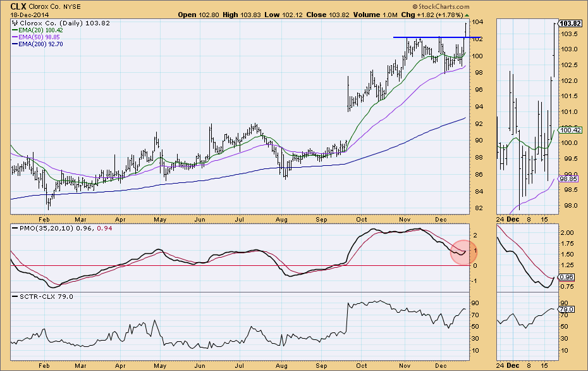Image resolution: width=588 pixels, height=371 pixels.
Task: Select the navy EMA(200) 92.70 legend entry
Action: click(x=37, y=44)
